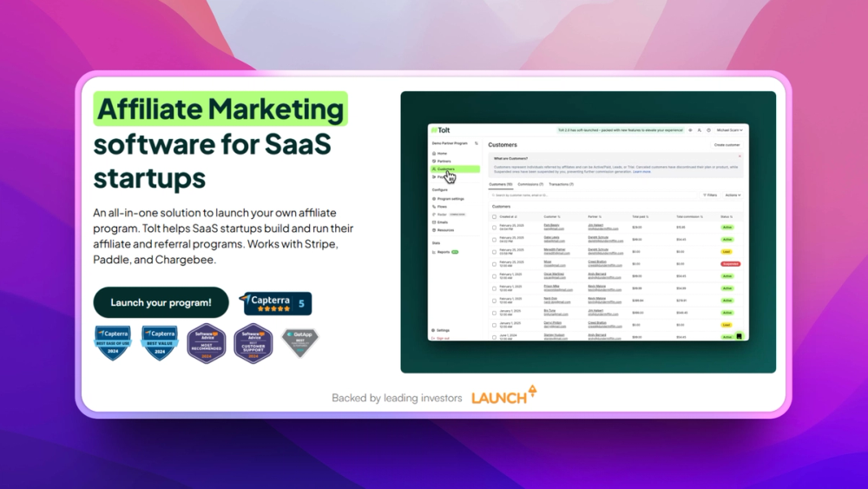Image resolution: width=868 pixels, height=489 pixels.
Task: Switch to the Customers (10) tab
Action: pyautogui.click(x=501, y=184)
